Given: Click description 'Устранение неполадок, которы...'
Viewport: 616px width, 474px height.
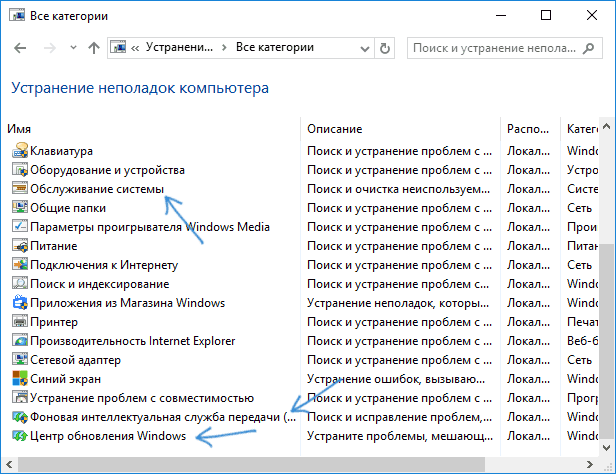Looking at the screenshot, I should pos(398,303).
